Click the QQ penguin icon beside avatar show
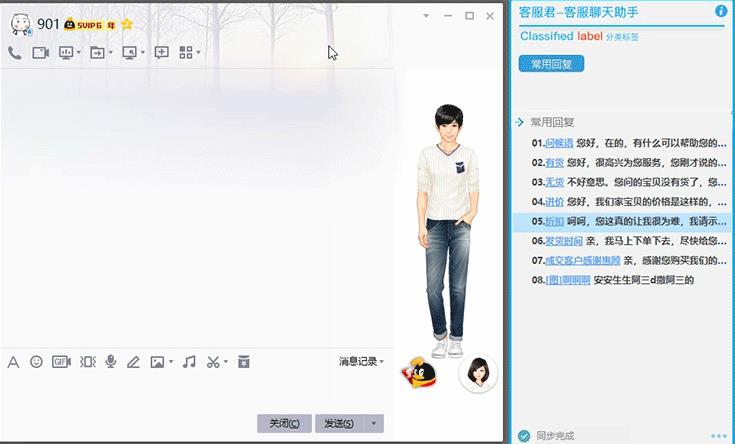The height and width of the screenshot is (444, 735). click(x=419, y=373)
